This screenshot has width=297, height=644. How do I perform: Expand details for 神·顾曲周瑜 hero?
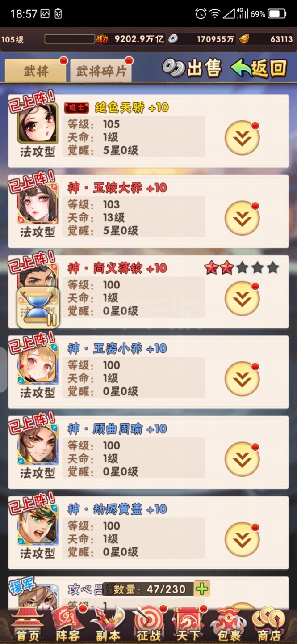click(x=243, y=459)
